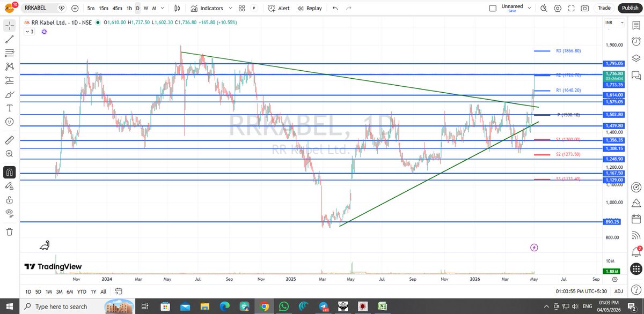Create an Alert
Viewport: 644px width, 314px height.
pyautogui.click(x=279, y=8)
